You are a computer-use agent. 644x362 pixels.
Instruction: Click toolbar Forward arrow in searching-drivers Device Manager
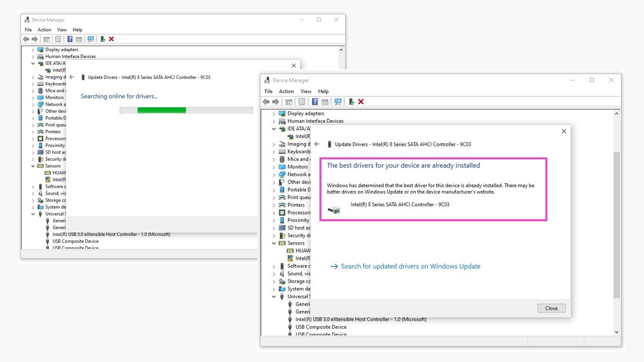[x=35, y=39]
